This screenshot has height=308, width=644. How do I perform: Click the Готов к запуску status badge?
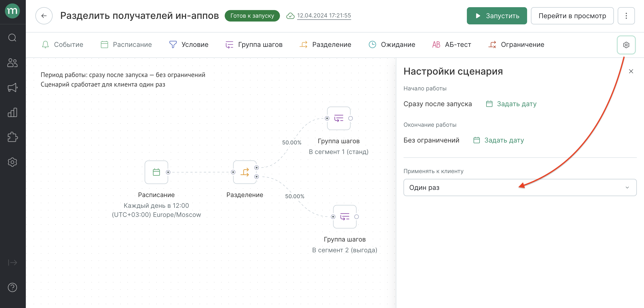[252, 16]
